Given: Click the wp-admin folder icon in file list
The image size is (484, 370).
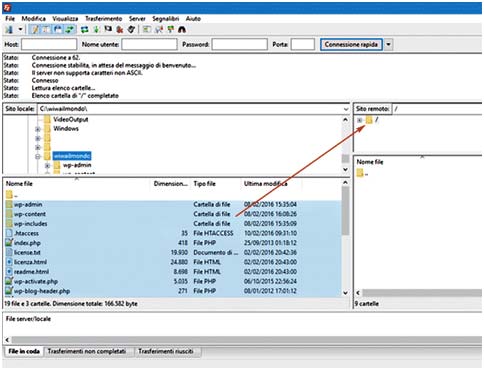Looking at the screenshot, I should coord(9,204).
